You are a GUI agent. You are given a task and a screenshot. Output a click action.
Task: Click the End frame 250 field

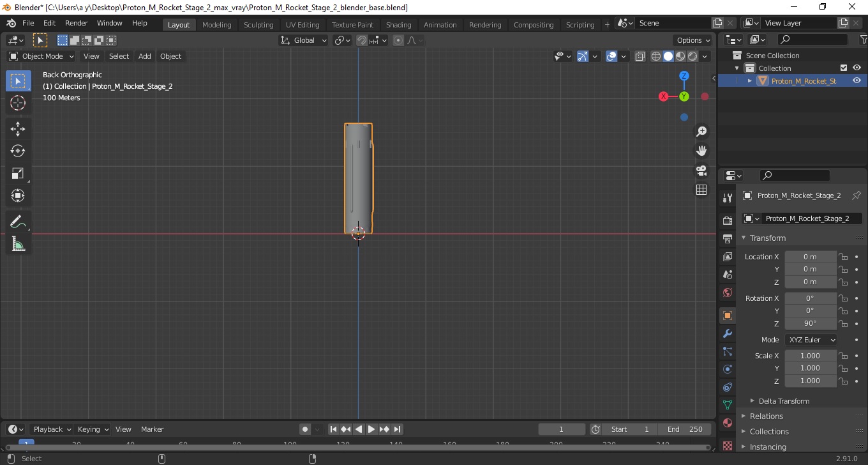click(685, 429)
